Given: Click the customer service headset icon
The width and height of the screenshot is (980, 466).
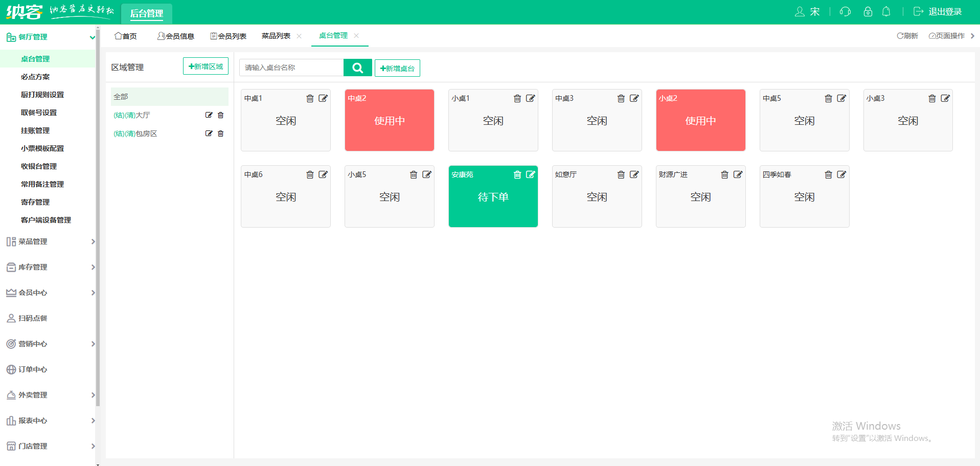Looking at the screenshot, I should click(845, 12).
